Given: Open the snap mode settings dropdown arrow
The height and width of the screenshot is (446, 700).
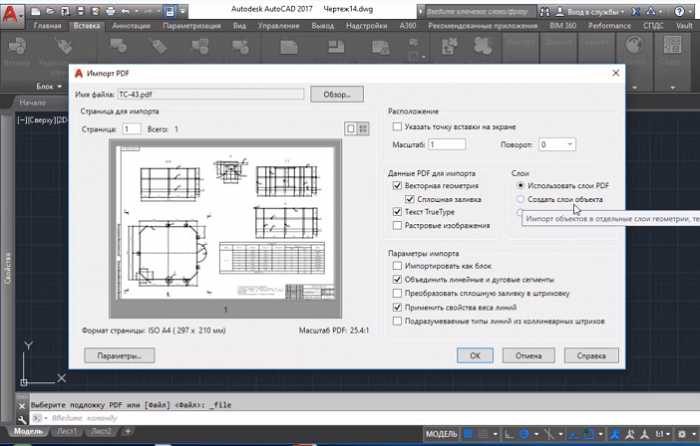Looking at the screenshot, I should tap(495, 434).
